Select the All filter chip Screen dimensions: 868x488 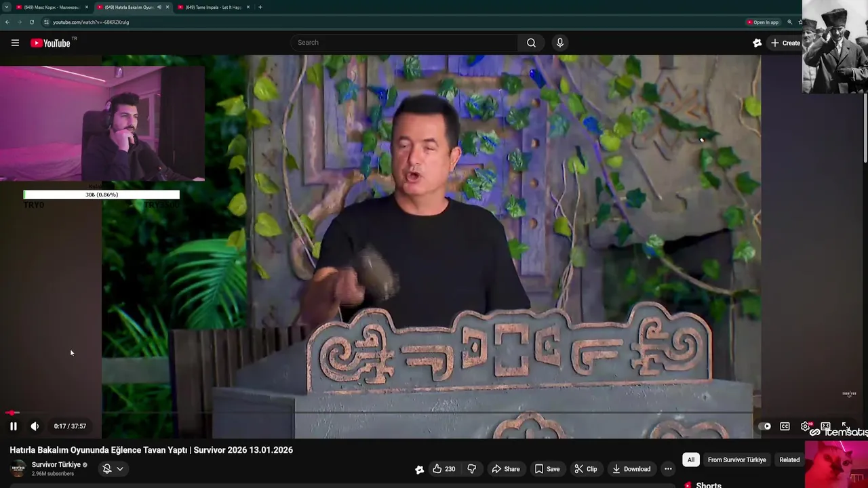click(691, 460)
